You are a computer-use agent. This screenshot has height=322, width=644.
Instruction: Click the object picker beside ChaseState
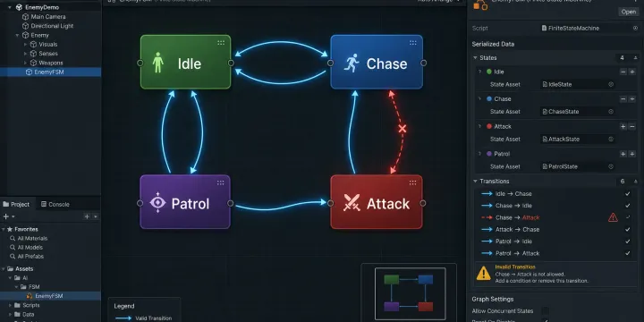(x=611, y=112)
